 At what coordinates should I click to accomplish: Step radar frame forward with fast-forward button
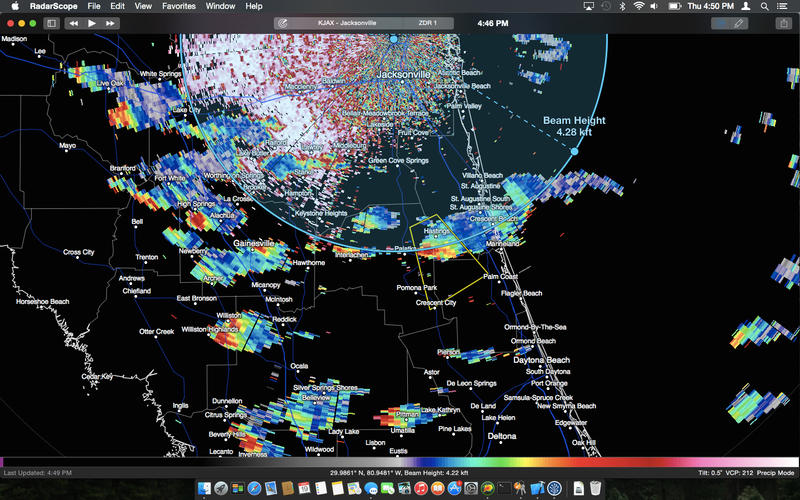point(110,22)
